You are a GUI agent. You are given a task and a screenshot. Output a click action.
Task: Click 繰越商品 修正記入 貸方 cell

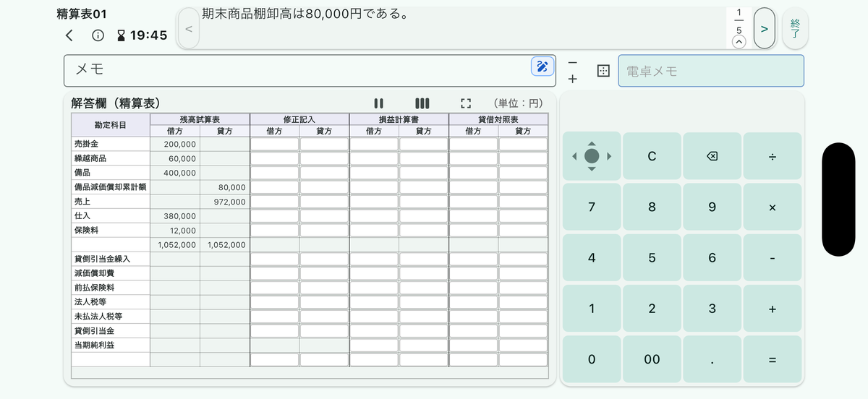tap(324, 158)
